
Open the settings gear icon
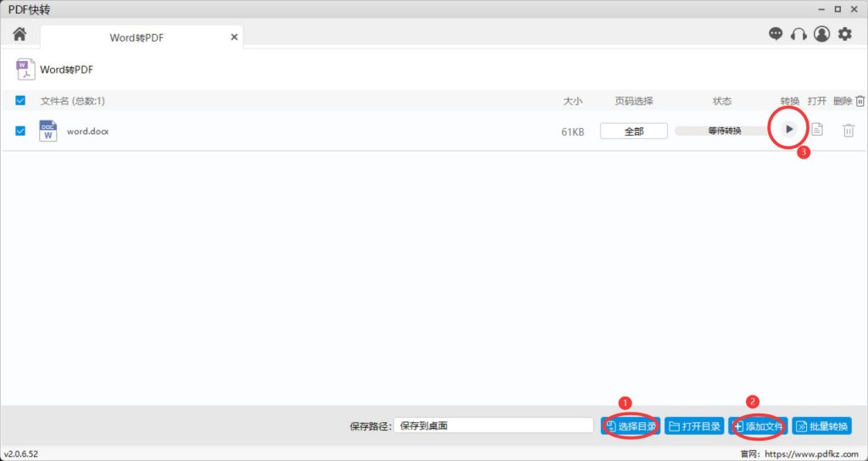[x=845, y=34]
